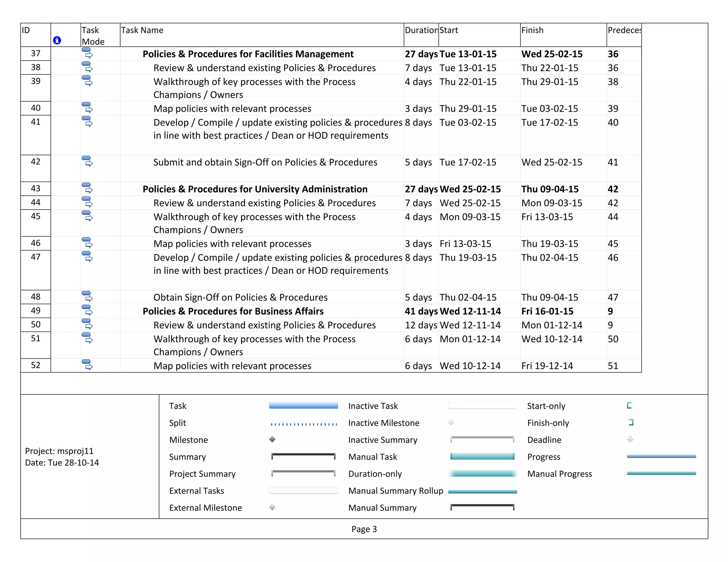Select Policies & Procedures for Business Affairs row
728x562 pixels.
(x=233, y=311)
